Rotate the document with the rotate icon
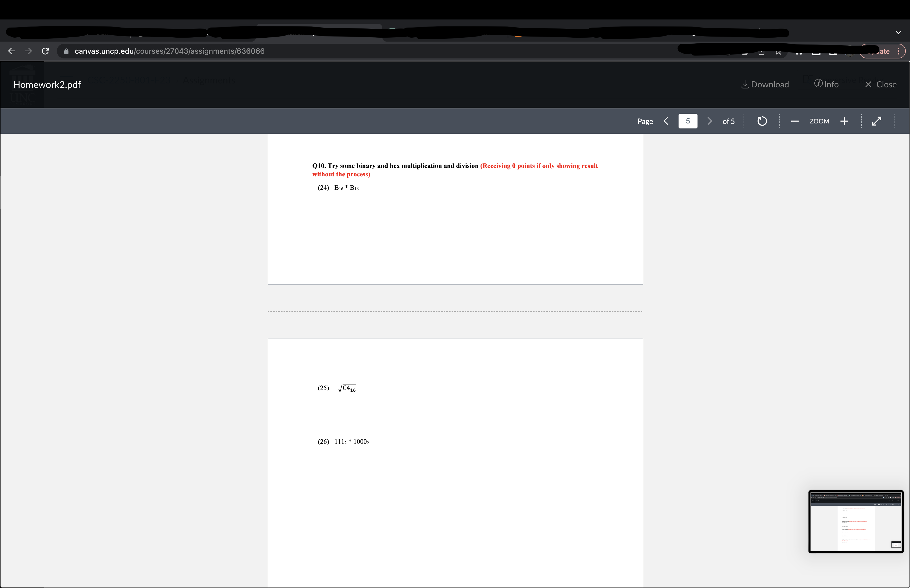 click(762, 121)
